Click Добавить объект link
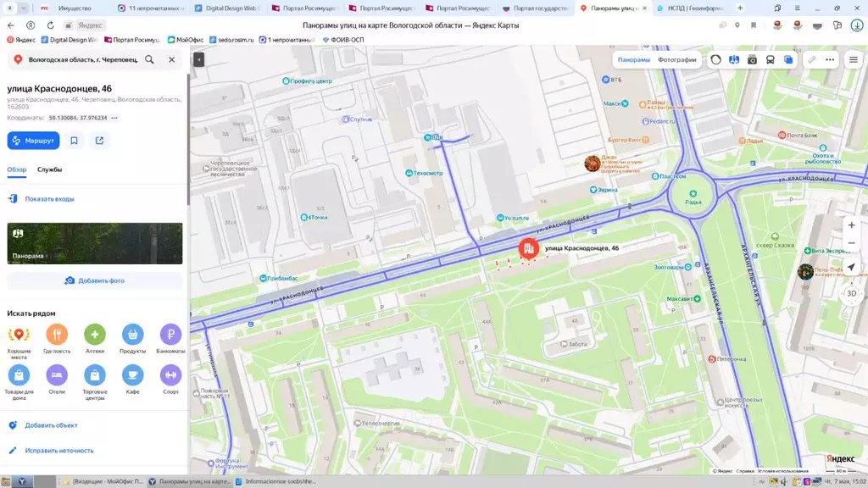The width and height of the screenshot is (868, 488). pyautogui.click(x=51, y=425)
